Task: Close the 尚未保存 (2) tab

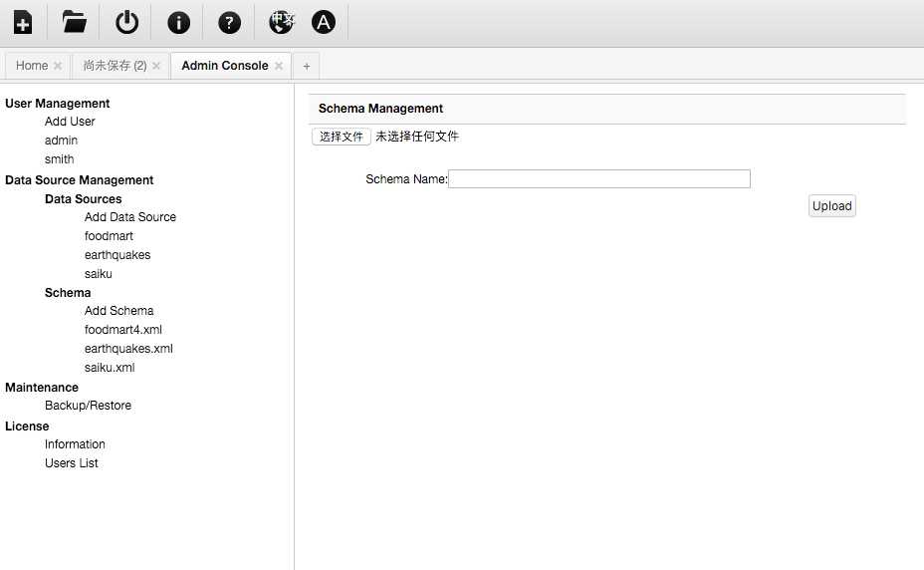Action: pyautogui.click(x=156, y=66)
